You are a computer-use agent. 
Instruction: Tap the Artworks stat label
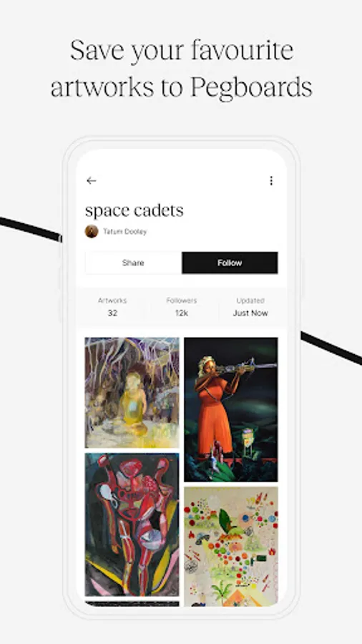point(112,301)
